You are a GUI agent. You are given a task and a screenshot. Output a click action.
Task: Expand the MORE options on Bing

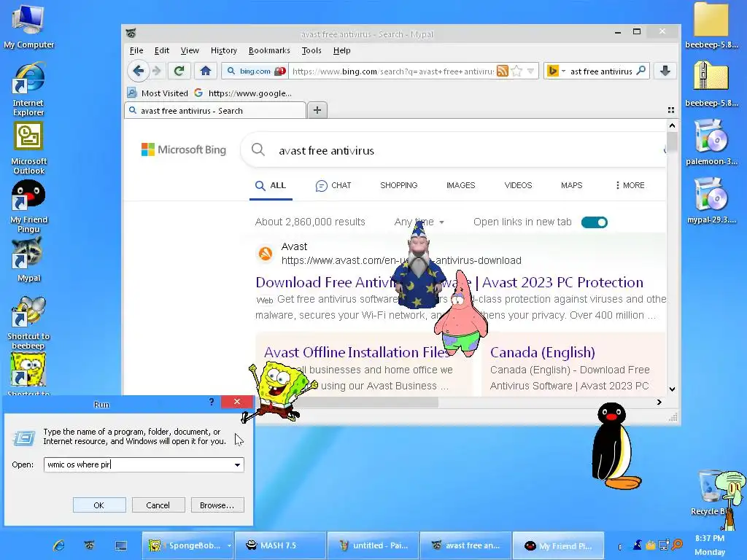(x=630, y=185)
